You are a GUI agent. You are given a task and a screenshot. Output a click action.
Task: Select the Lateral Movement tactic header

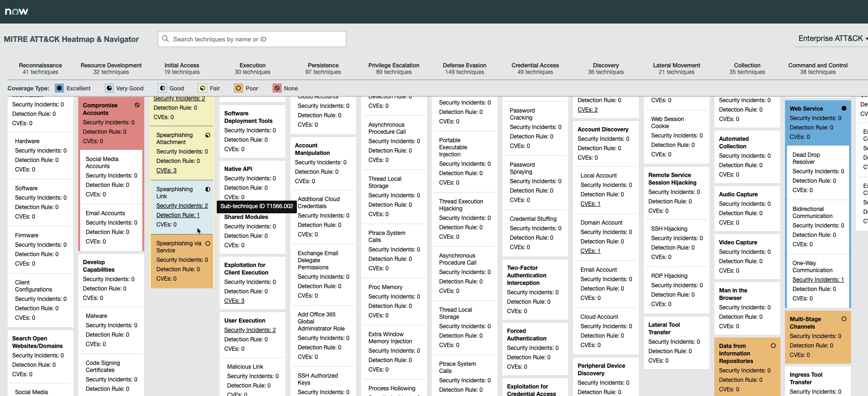[677, 69]
